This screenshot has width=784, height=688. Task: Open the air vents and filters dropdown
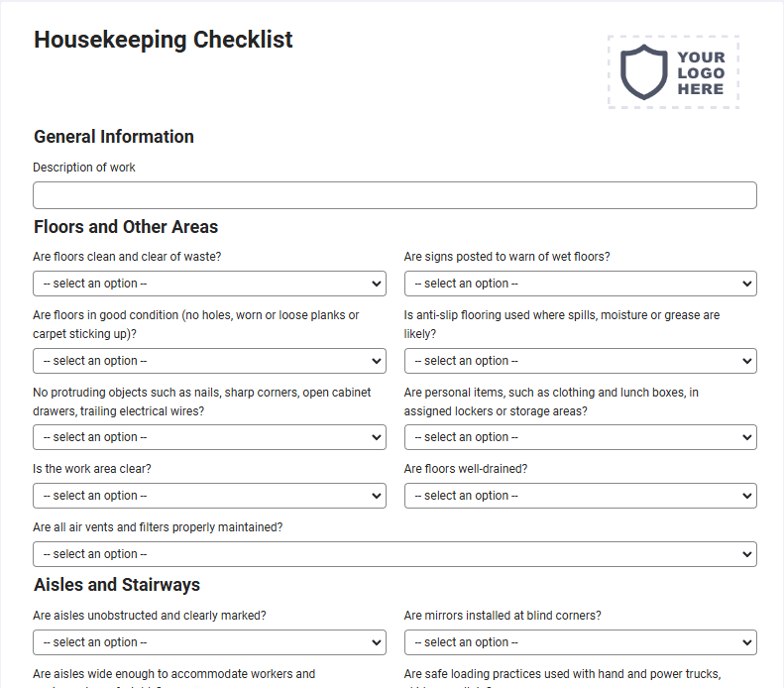pyautogui.click(x=394, y=554)
